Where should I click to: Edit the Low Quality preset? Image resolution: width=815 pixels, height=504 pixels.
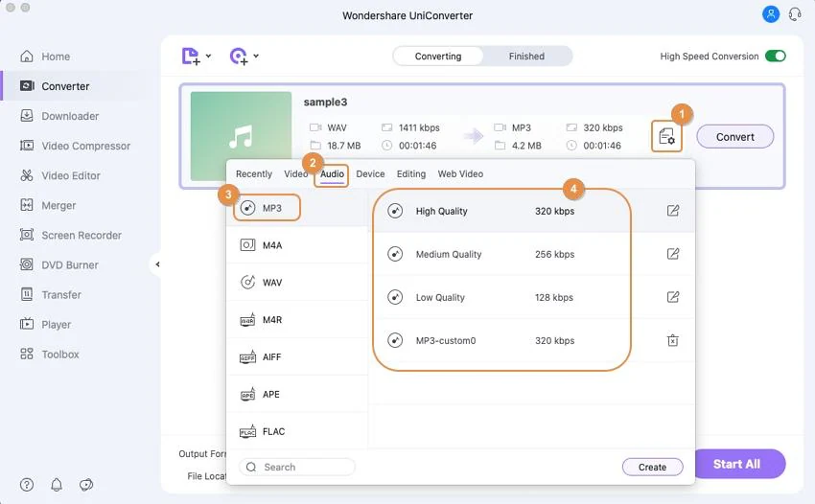coord(672,297)
